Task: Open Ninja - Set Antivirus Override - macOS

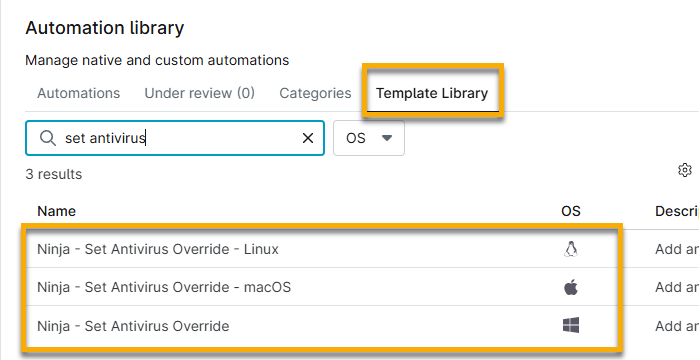Action: pos(164,287)
